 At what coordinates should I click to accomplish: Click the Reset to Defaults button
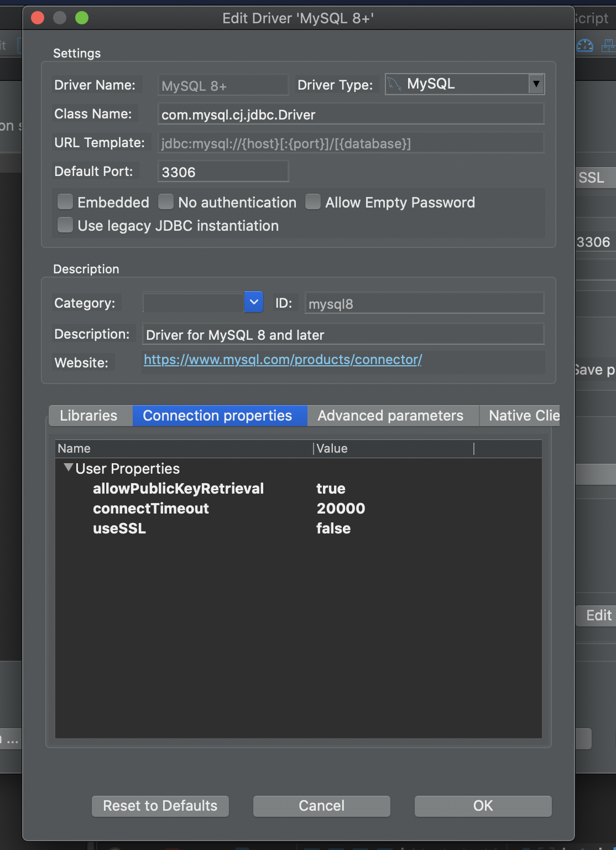point(160,806)
